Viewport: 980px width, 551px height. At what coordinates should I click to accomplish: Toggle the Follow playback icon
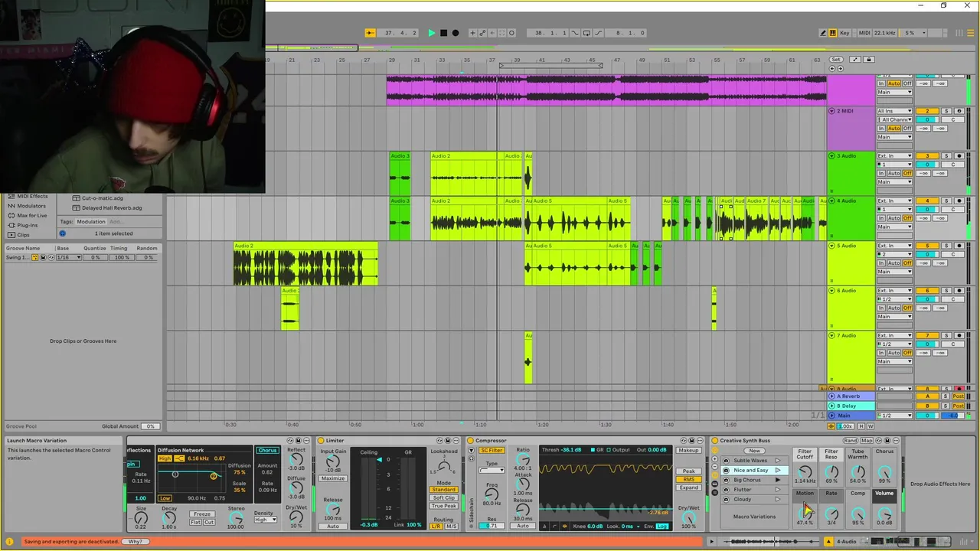[x=370, y=33]
